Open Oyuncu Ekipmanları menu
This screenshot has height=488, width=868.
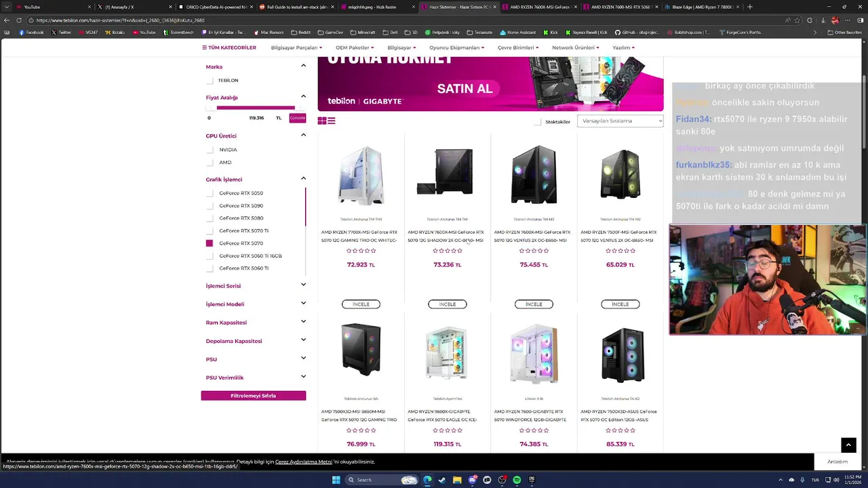click(456, 47)
